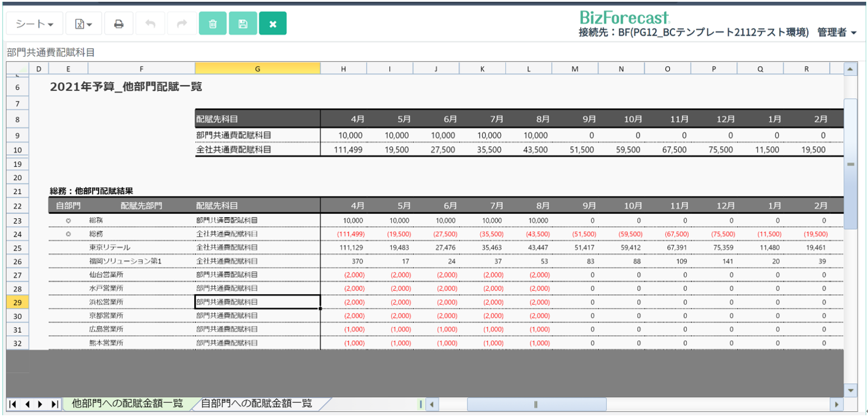Select the 他部門への配賦金額一覧 tab
The image size is (868, 417).
tap(127, 403)
